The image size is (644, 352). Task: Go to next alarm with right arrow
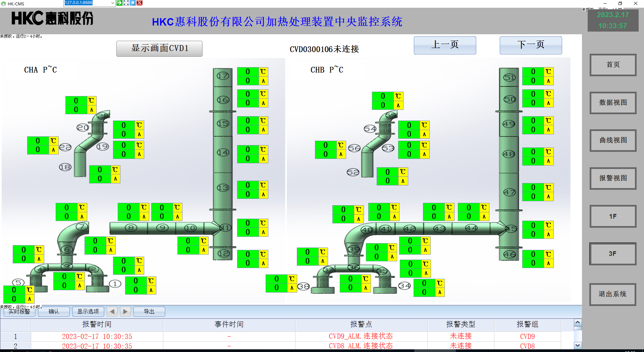125,312
